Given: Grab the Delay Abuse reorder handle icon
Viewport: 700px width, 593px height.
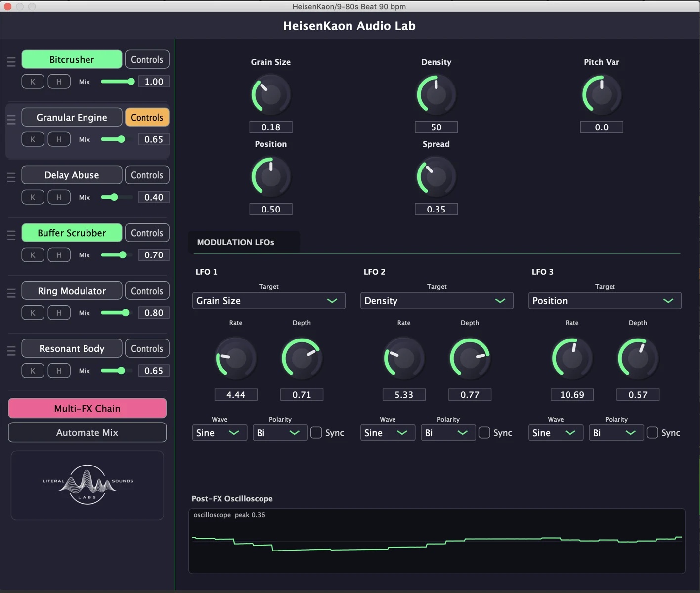Looking at the screenshot, I should [x=11, y=177].
